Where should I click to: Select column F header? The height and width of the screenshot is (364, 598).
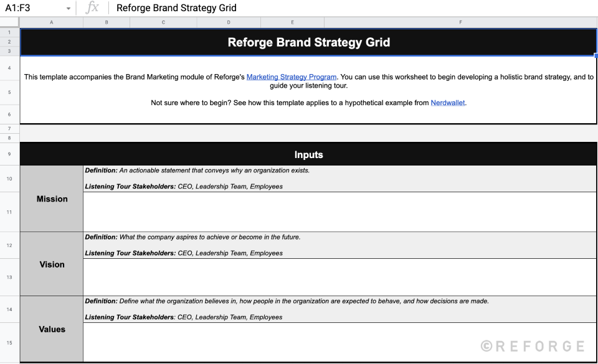point(460,22)
